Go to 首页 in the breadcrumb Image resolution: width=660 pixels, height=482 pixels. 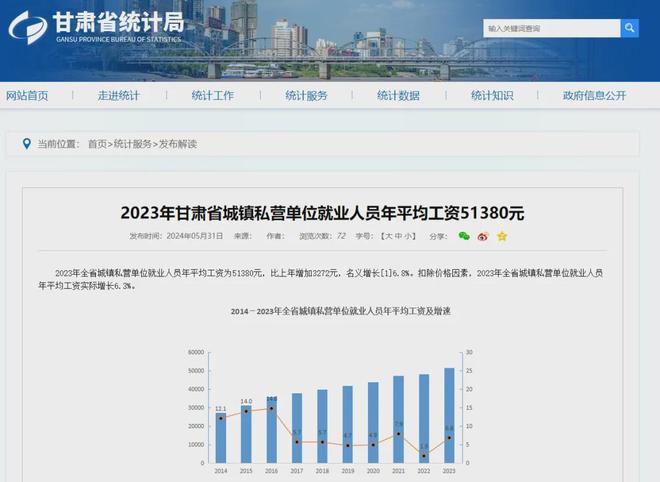coord(97,144)
